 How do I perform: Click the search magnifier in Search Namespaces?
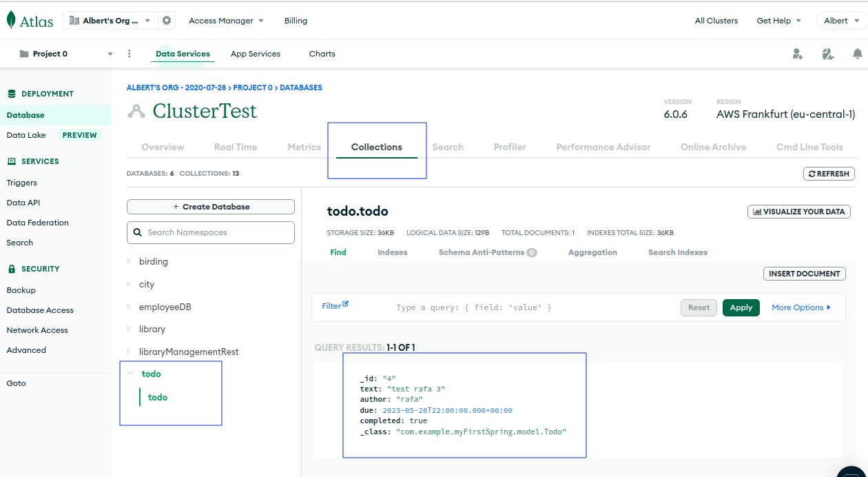(138, 232)
